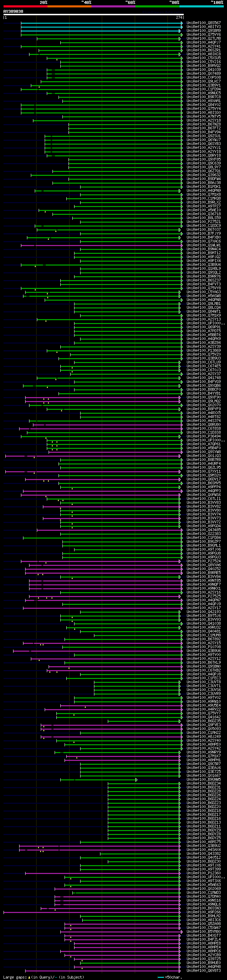Viewport: 227px width, 980px height.
Task: Click the UniRef100_A9NUC5 label
Action: pyautogui.click(x=204, y=93)
